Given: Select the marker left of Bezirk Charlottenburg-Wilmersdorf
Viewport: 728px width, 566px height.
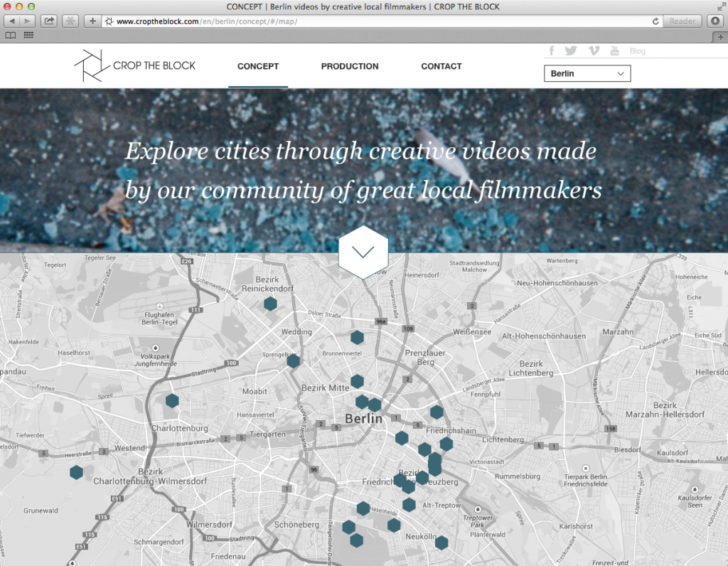Looking at the screenshot, I should pyautogui.click(x=77, y=473).
